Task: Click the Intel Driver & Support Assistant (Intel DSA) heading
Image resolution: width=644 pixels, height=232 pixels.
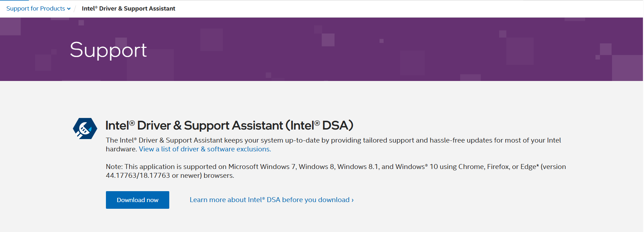Action: (229, 125)
